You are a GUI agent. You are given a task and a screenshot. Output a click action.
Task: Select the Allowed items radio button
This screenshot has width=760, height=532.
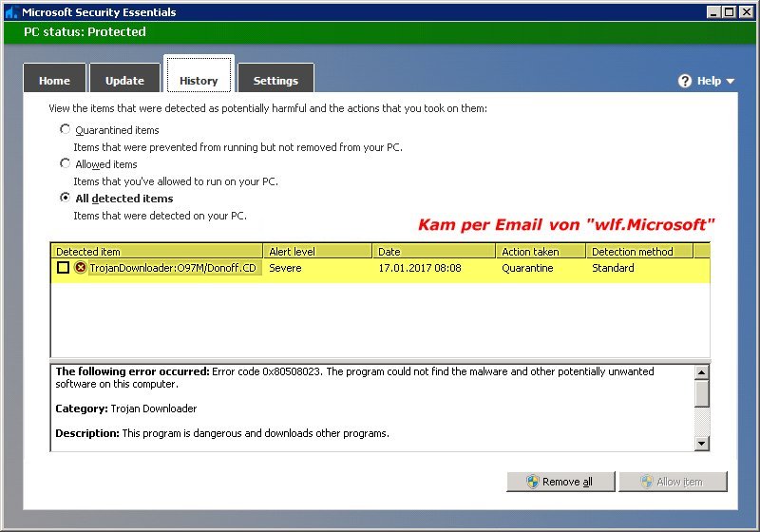(x=65, y=163)
